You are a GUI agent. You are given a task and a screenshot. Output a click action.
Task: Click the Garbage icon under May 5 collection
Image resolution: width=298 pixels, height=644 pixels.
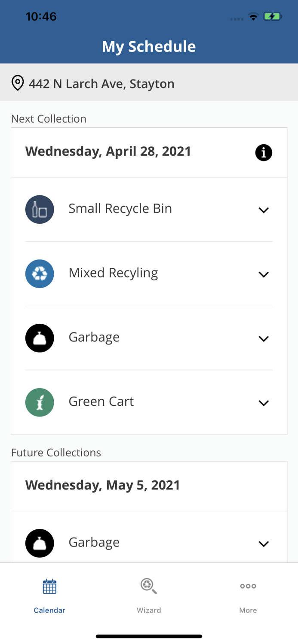point(40,543)
